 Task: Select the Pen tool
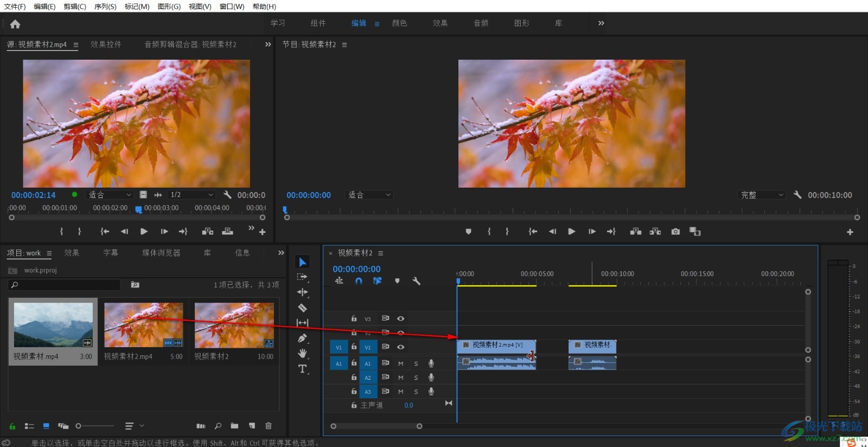[x=302, y=339]
